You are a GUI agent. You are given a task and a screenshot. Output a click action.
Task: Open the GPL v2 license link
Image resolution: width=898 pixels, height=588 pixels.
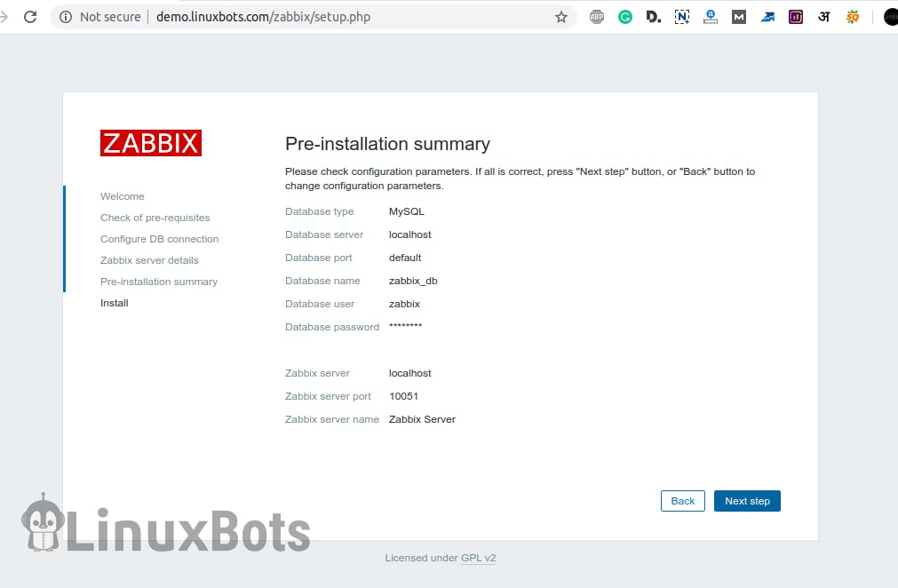tap(478, 558)
